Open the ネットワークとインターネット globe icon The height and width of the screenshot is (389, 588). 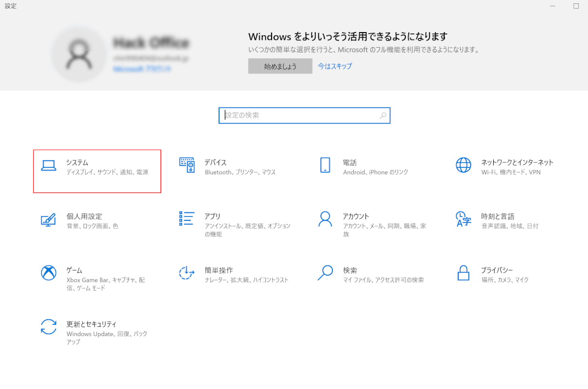[x=463, y=165]
